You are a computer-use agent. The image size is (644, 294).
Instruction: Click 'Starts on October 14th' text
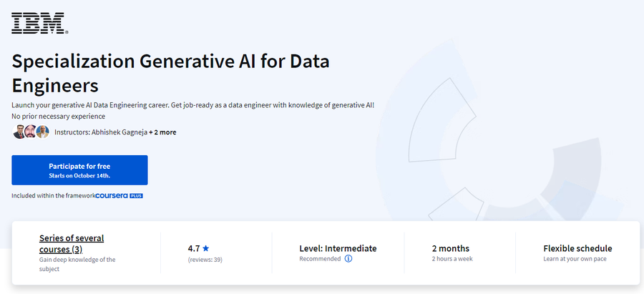79,175
